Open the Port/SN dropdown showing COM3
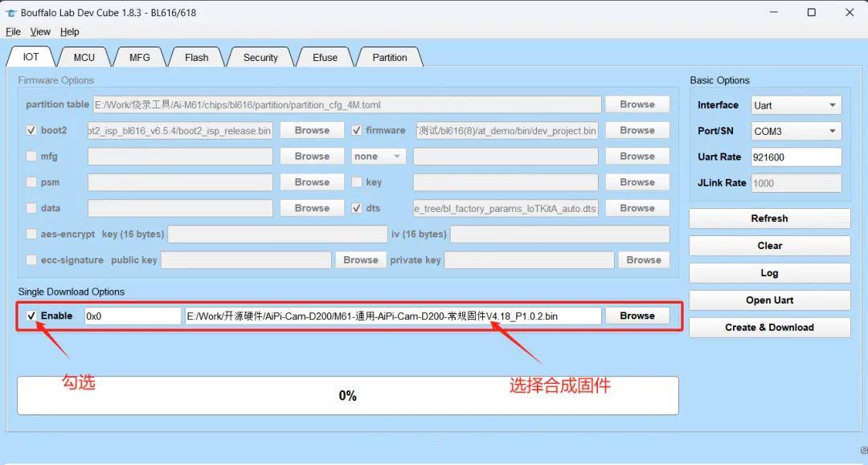Image resolution: width=868 pixels, height=465 pixels. coord(796,131)
